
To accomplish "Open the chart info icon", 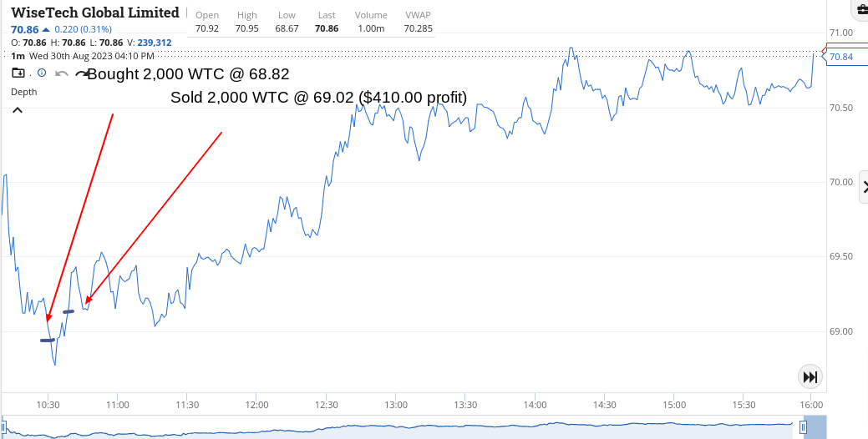I will (42, 73).
